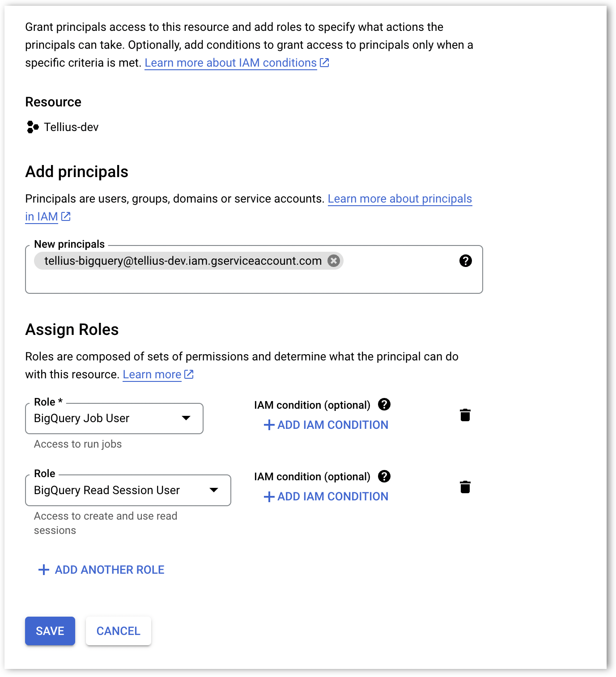Click inside the New principals input field

point(251,281)
